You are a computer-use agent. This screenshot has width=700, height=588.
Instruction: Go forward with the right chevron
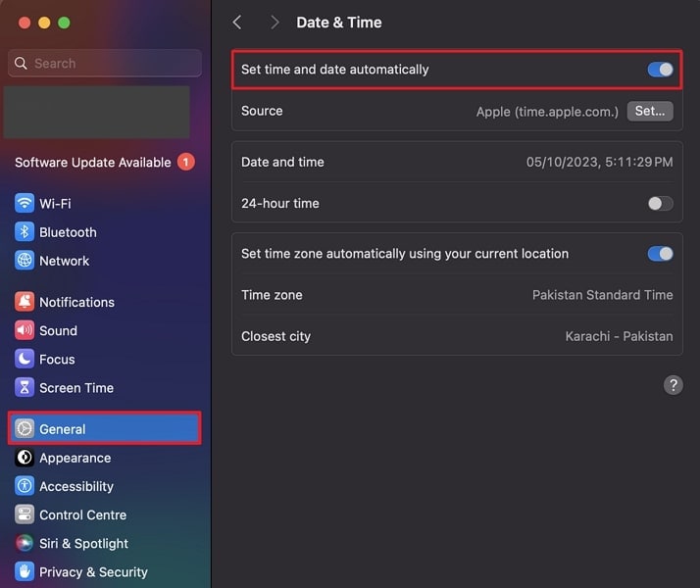pos(274,22)
